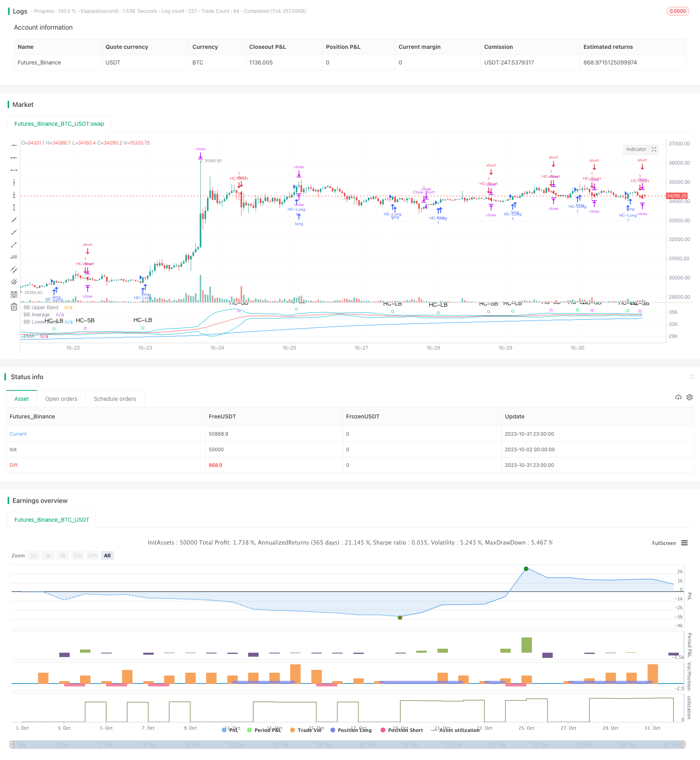700x760 pixels.
Task: Click the green PnL peak marker
Action: click(526, 569)
